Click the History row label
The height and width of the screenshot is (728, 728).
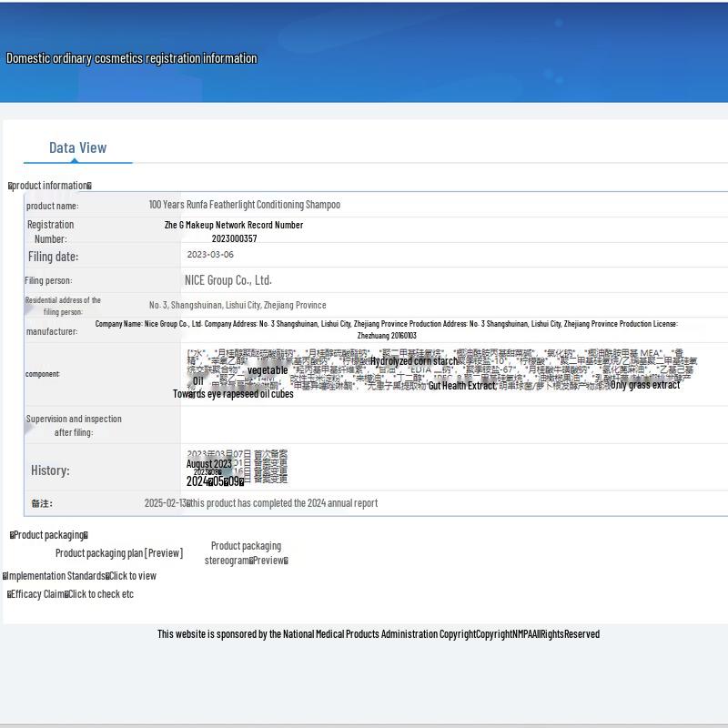click(x=50, y=470)
